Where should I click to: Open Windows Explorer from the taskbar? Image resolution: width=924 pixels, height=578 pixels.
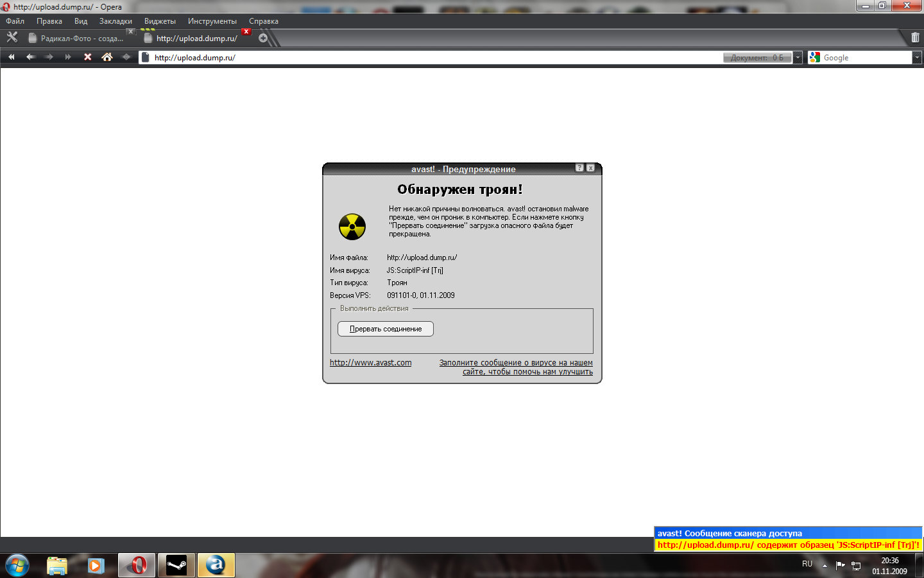(x=57, y=566)
